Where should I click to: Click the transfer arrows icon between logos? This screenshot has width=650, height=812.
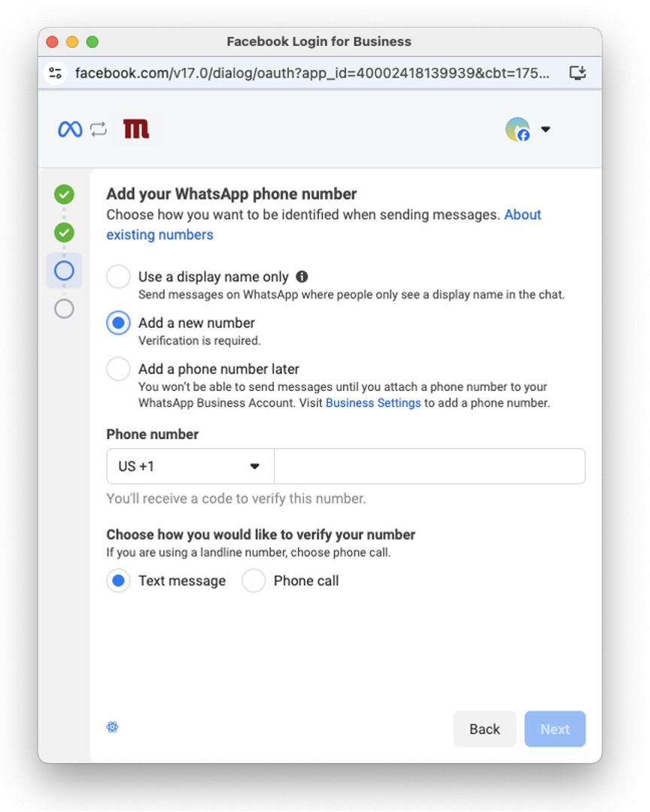point(99,129)
